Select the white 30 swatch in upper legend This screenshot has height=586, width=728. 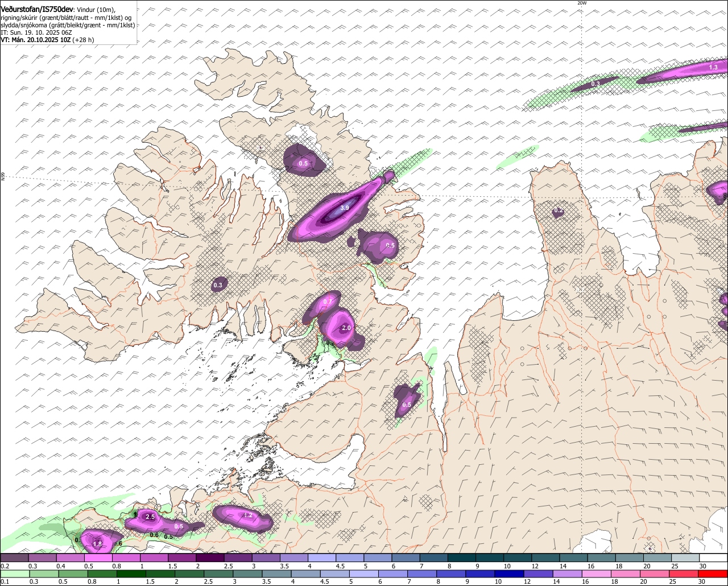(x=714, y=558)
